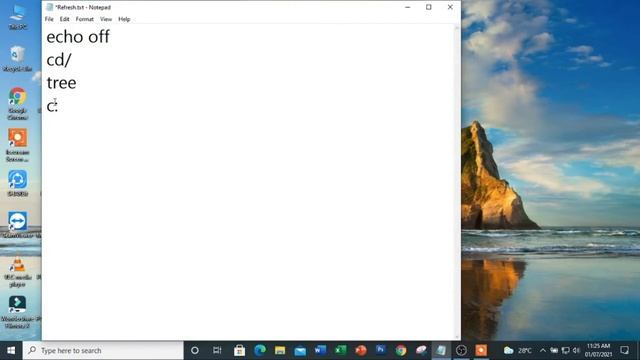
Task: Launch Google Chrome from the taskbar
Action: coord(401,350)
